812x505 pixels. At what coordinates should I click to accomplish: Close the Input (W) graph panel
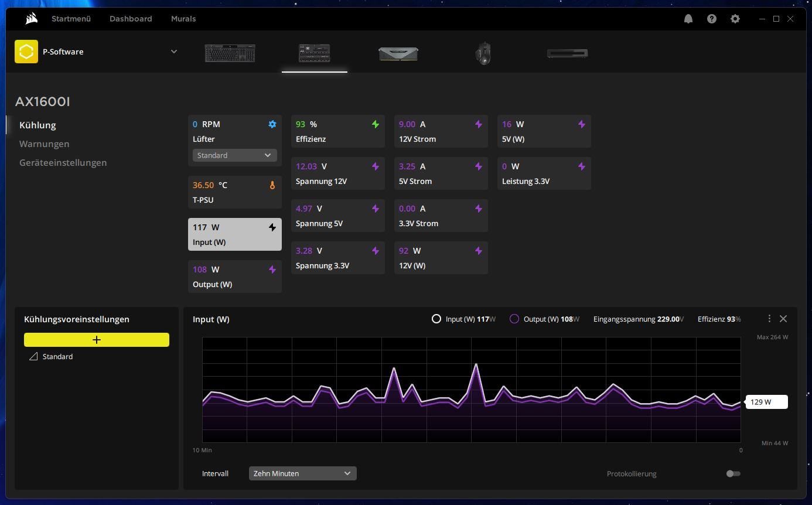(783, 319)
